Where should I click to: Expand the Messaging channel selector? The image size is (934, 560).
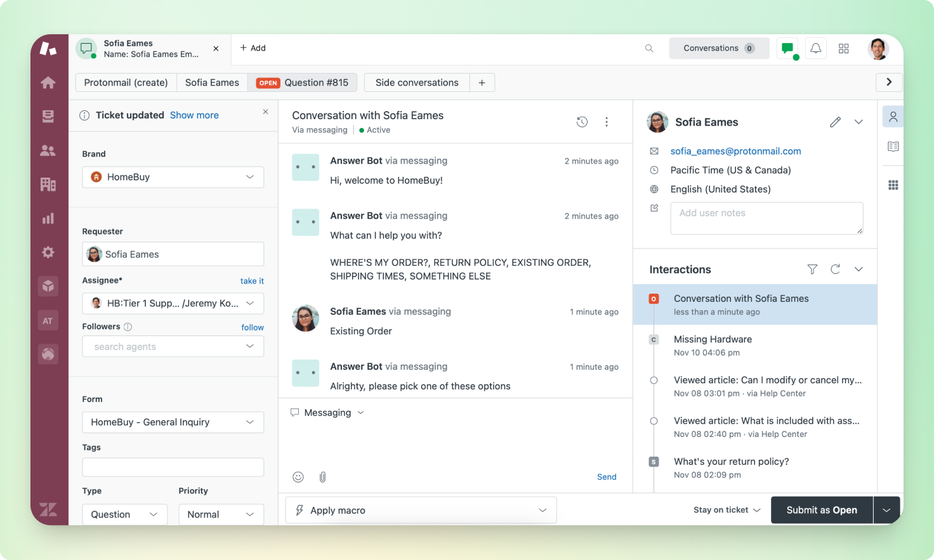click(327, 413)
